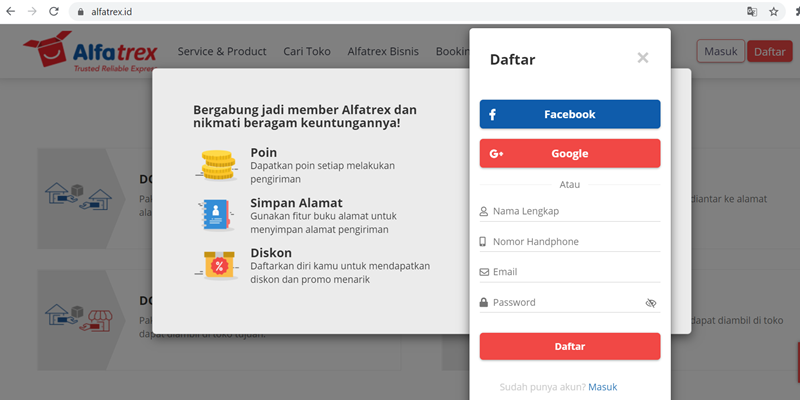Click the Nama Lengkap input field
Viewport: 800px width, 400px height.
(x=570, y=211)
